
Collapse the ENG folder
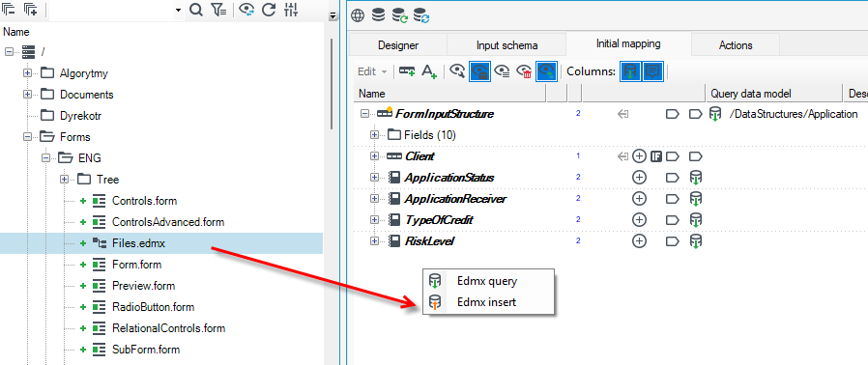pos(46,158)
